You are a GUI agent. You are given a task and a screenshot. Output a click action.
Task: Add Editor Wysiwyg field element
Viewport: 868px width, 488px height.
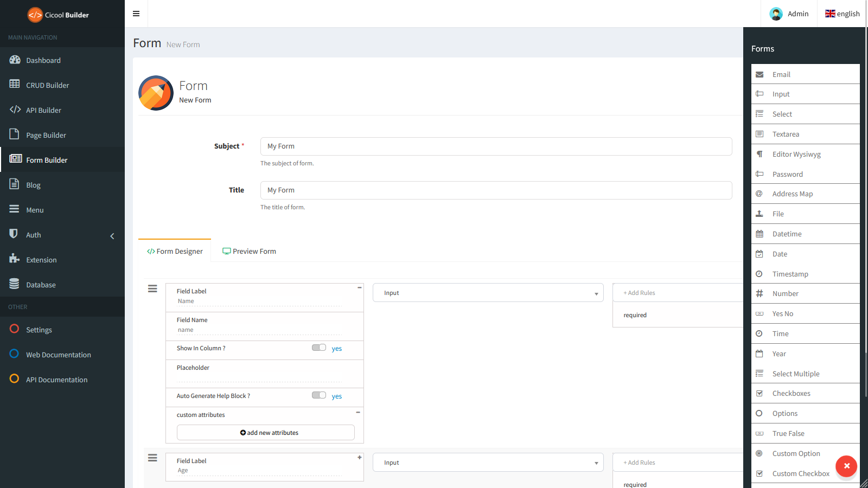[x=806, y=154]
